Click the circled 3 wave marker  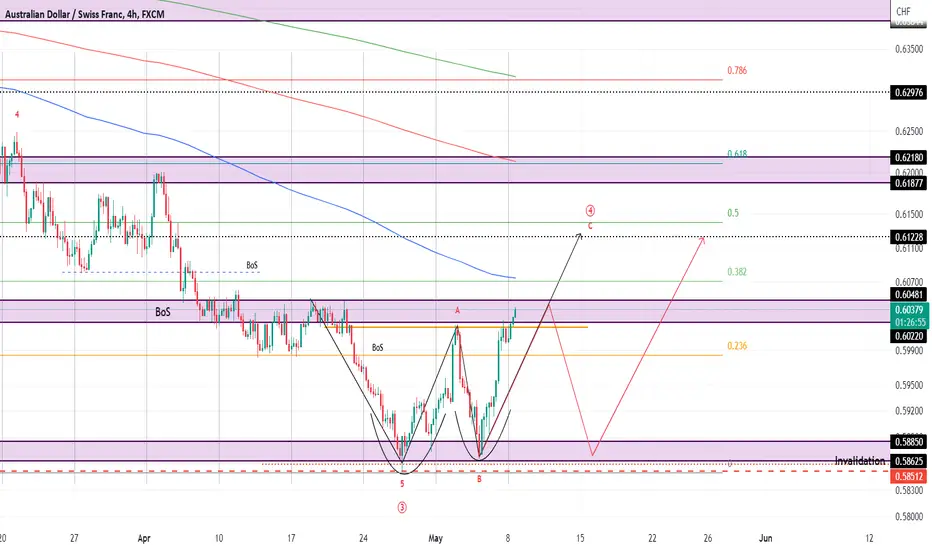pos(402,507)
